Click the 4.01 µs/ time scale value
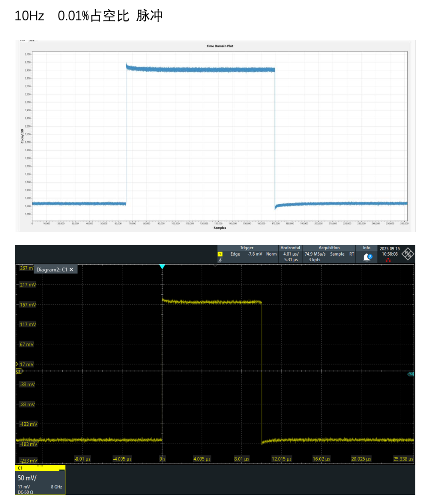The width and height of the screenshot is (431, 504). point(291,254)
